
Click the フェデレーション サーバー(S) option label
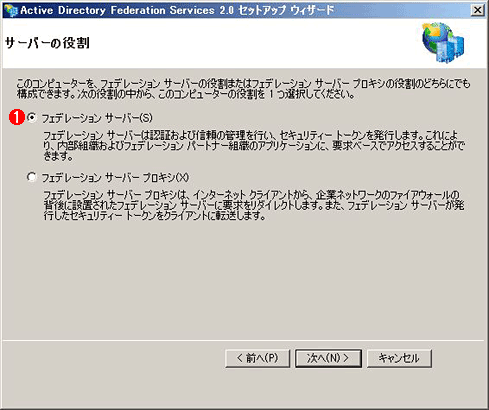(x=97, y=118)
